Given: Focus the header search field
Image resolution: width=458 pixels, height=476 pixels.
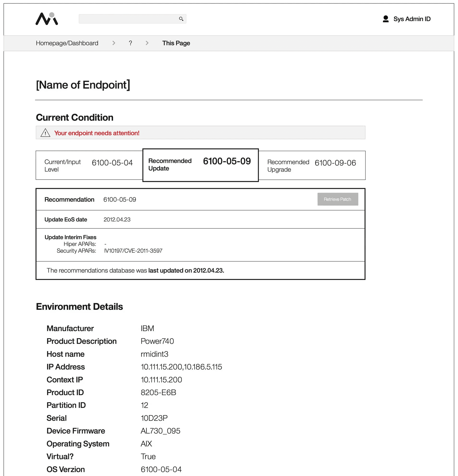Looking at the screenshot, I should tap(133, 19).
